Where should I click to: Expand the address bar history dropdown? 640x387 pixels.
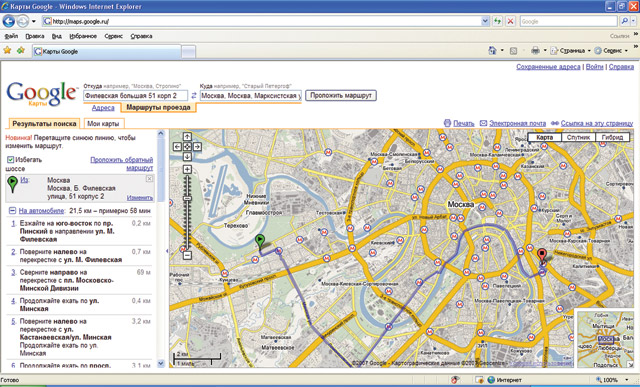point(485,21)
